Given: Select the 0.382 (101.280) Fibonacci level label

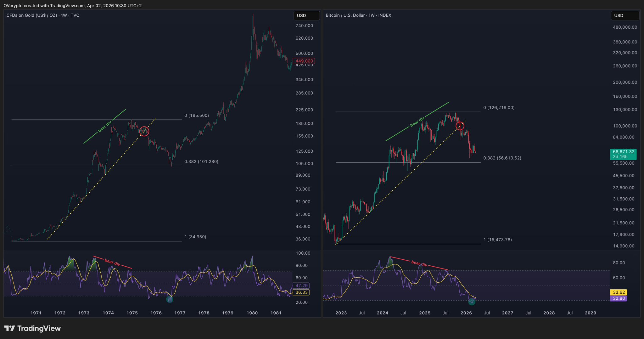Looking at the screenshot, I should tap(201, 161).
